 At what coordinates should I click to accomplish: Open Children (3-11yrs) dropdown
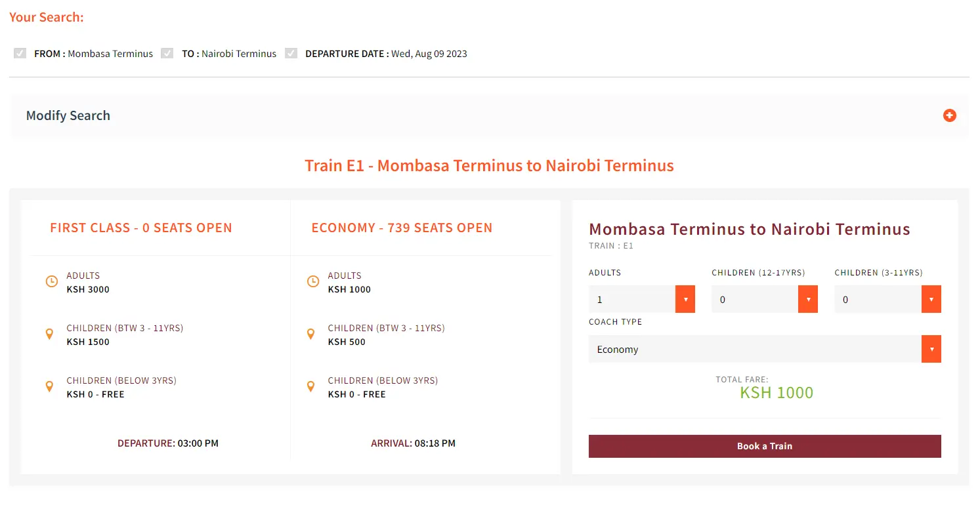click(x=887, y=299)
